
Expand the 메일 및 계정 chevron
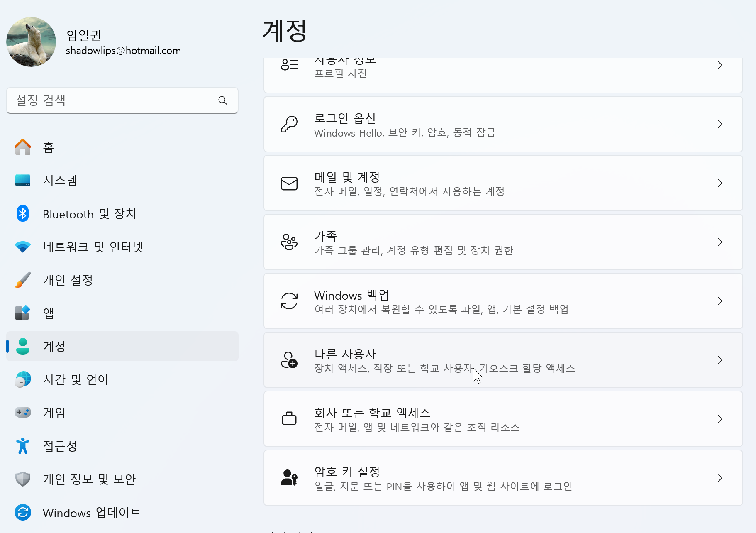point(720,183)
